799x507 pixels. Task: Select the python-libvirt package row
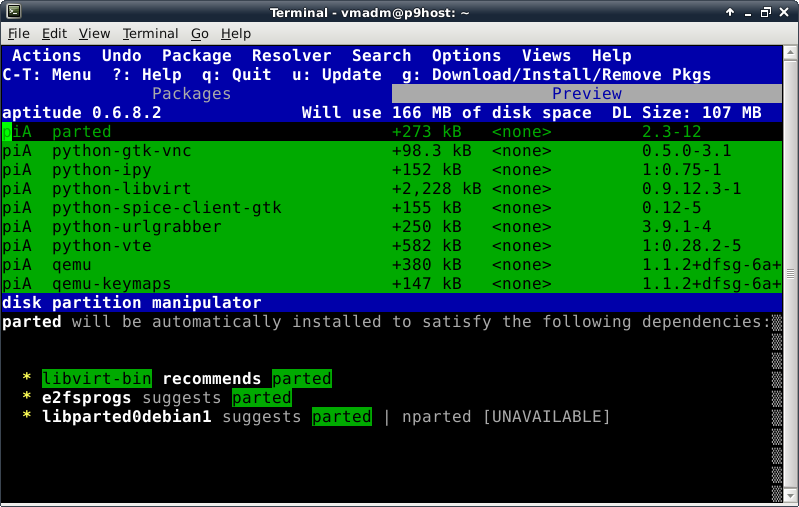[x=106, y=189]
